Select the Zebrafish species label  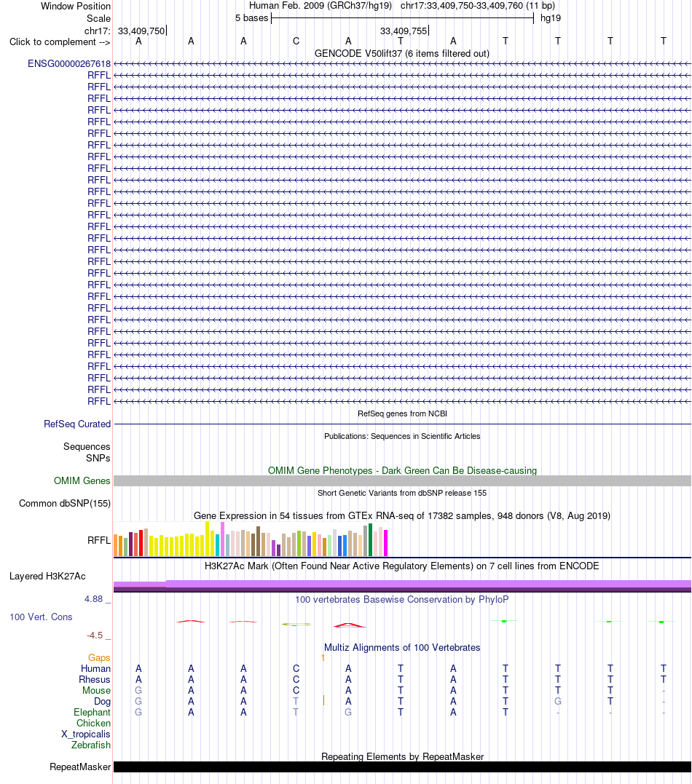point(90,745)
